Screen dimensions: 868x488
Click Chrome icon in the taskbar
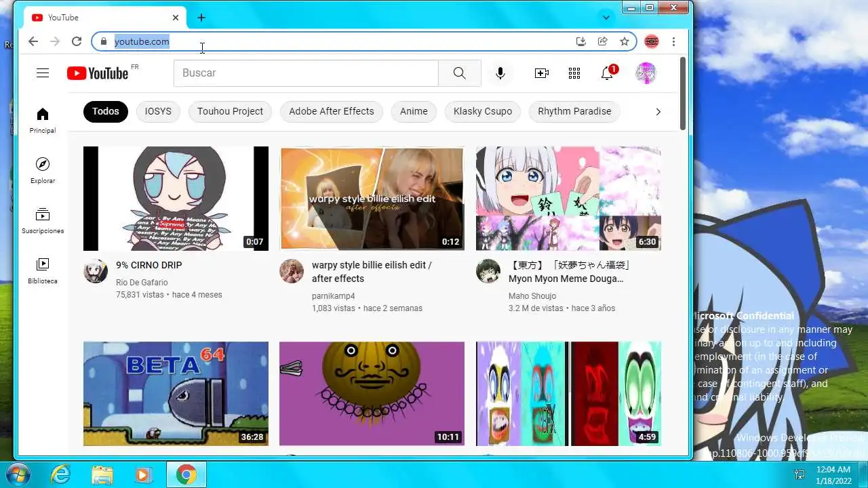tap(186, 474)
